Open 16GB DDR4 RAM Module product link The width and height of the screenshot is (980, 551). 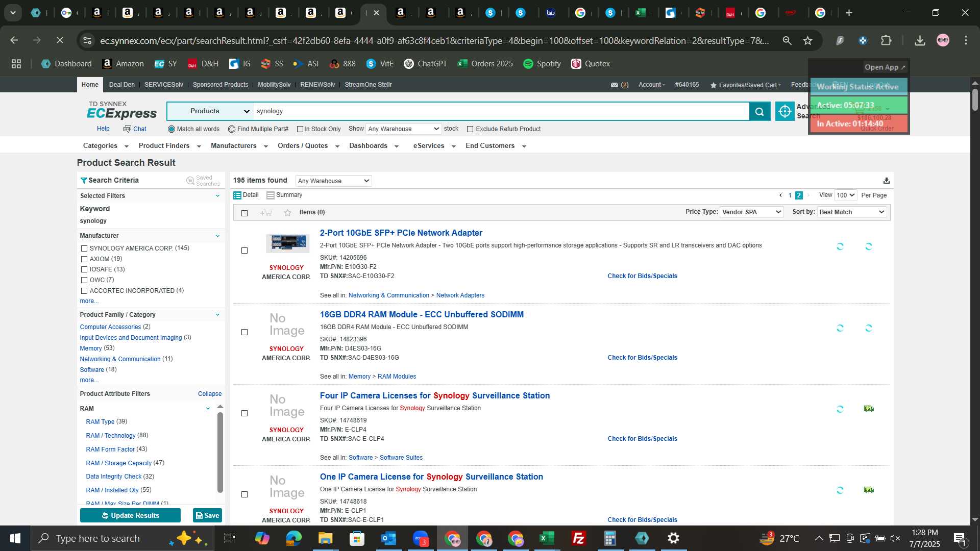point(422,315)
